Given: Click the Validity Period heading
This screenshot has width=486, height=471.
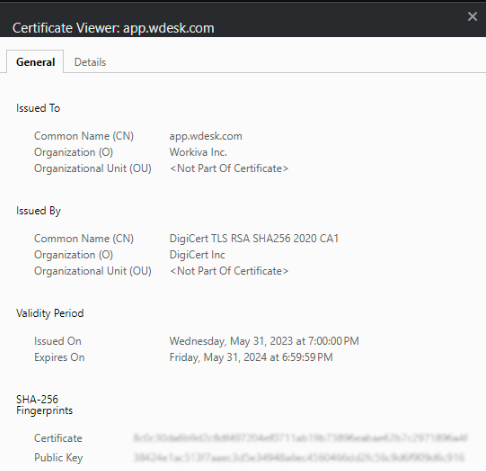Looking at the screenshot, I should tap(50, 313).
